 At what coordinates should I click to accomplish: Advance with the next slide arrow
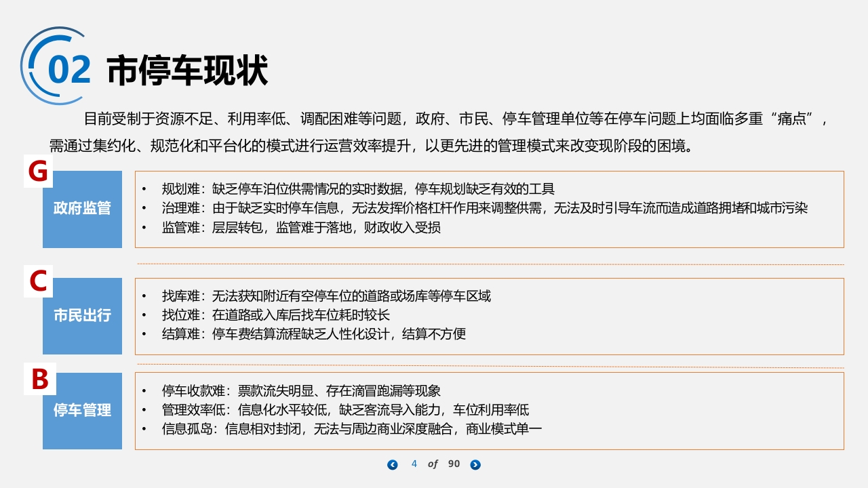click(x=475, y=464)
